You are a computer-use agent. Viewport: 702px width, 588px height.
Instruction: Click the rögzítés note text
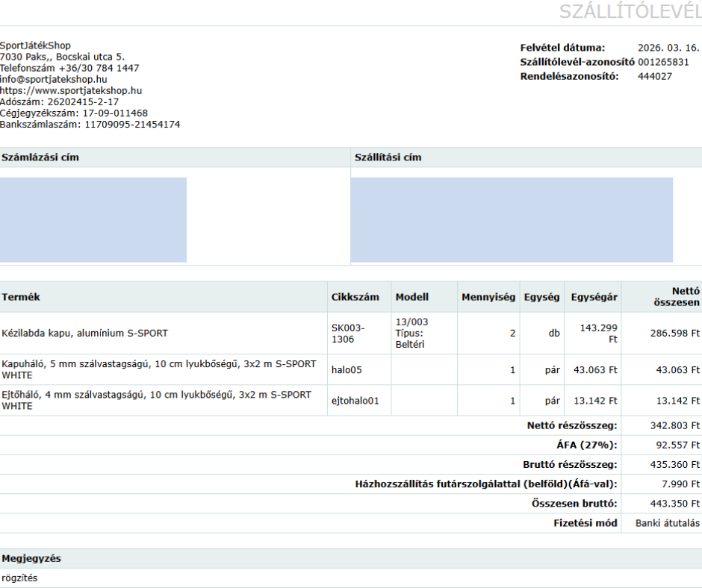(x=19, y=578)
